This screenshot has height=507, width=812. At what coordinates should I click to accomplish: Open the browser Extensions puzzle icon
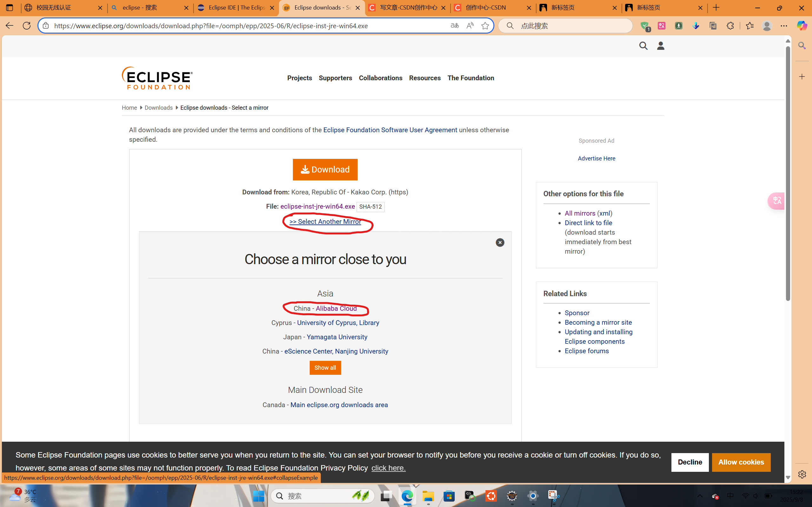(730, 26)
